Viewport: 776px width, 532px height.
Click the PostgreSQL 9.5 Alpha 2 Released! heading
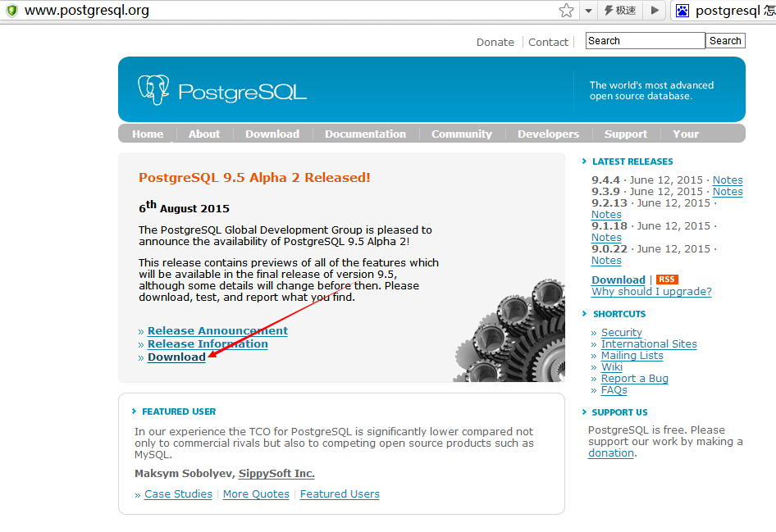coord(254,178)
